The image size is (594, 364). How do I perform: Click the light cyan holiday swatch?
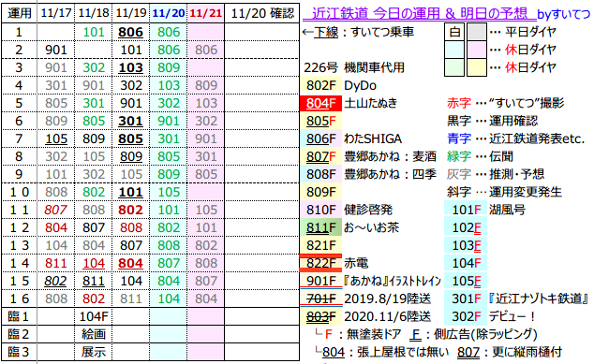pos(454,50)
